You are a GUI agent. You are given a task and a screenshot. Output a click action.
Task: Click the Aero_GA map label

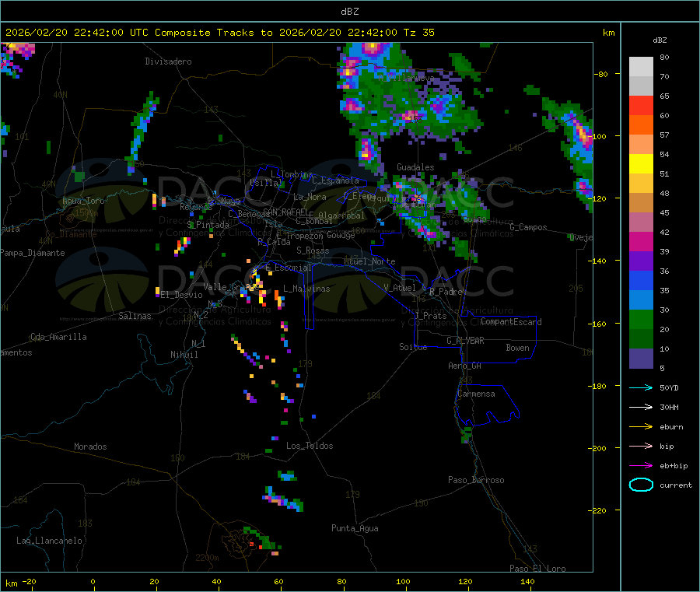[x=465, y=366]
